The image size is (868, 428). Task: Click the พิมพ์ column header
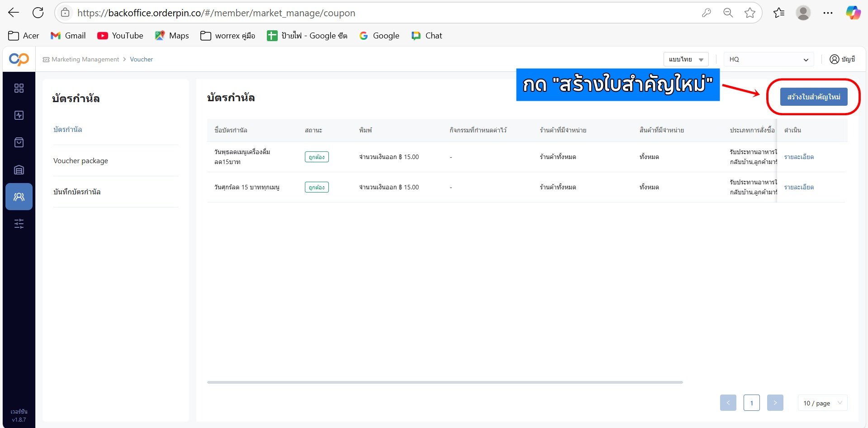(x=365, y=130)
